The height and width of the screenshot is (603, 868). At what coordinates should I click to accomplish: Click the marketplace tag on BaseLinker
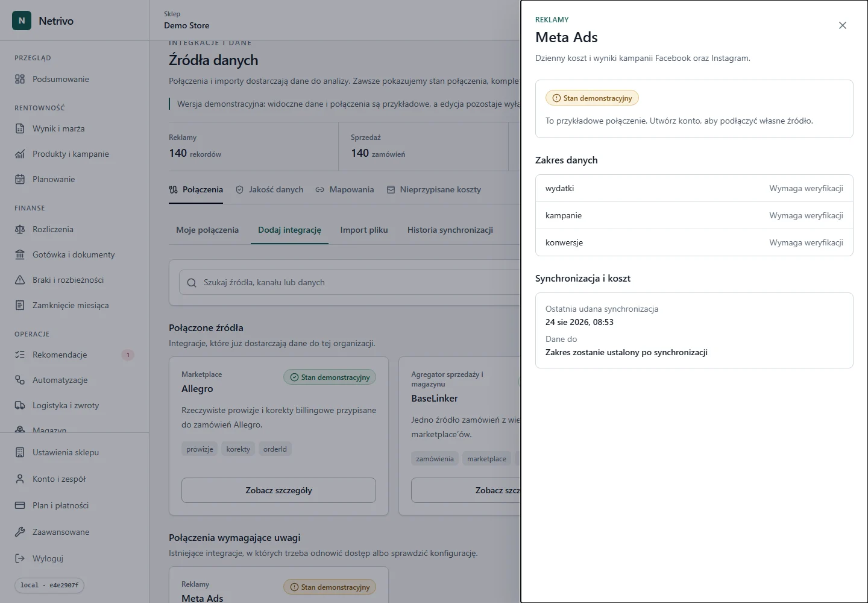(x=486, y=458)
